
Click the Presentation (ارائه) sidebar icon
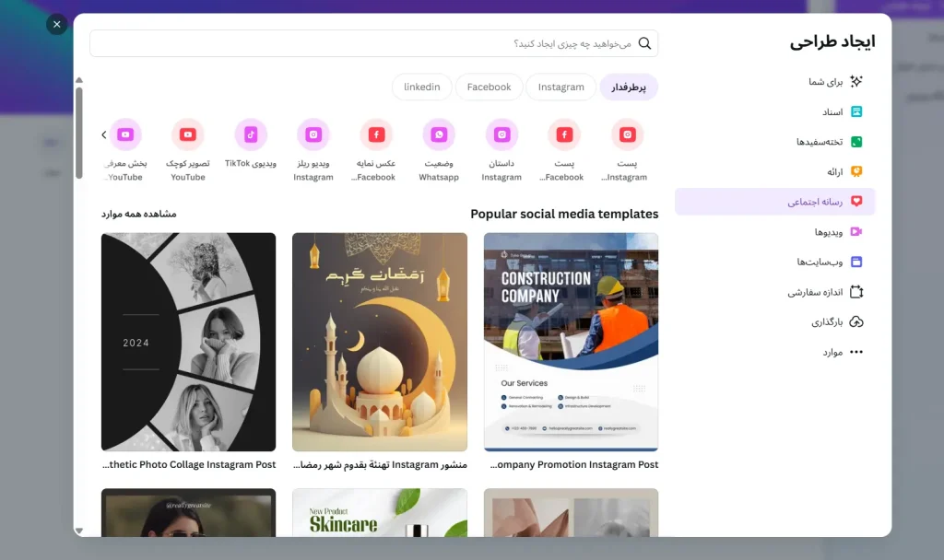coord(856,171)
